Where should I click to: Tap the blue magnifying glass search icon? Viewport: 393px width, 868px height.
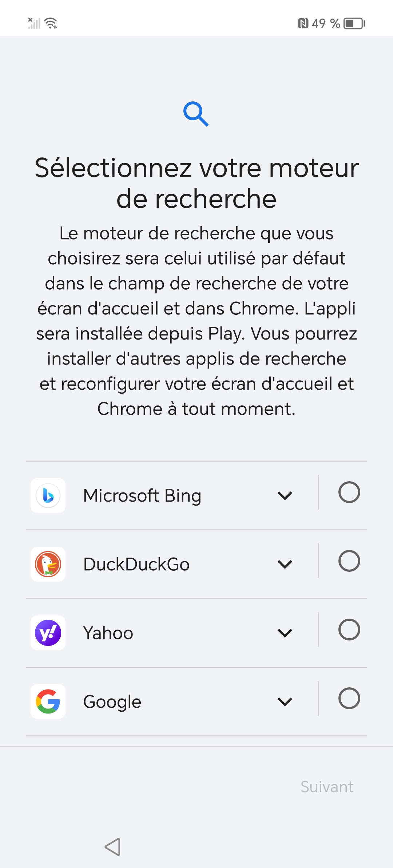[x=196, y=114]
